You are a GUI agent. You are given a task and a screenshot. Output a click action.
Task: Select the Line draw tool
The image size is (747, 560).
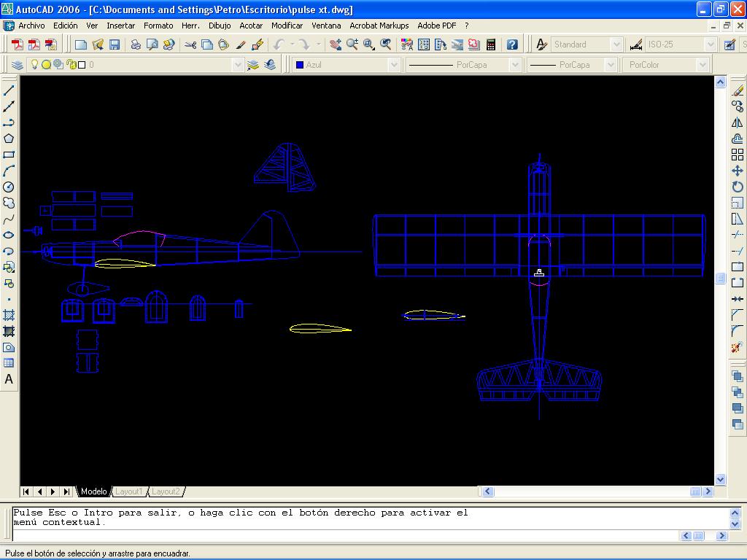coord(9,90)
